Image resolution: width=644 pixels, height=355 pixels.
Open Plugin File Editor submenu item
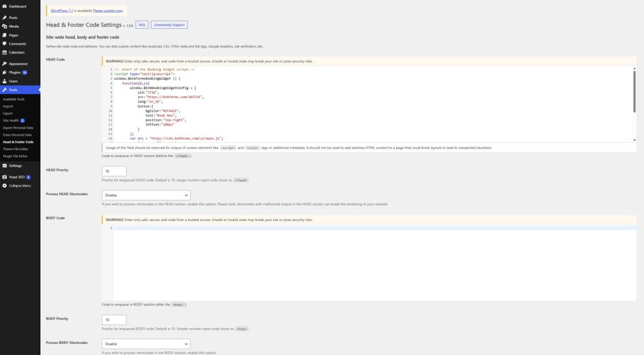pyautogui.click(x=15, y=156)
